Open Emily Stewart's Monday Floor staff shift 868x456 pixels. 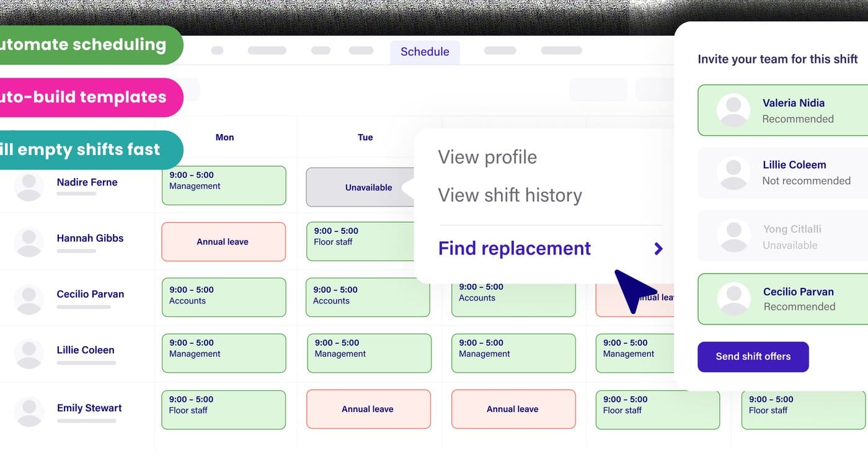point(223,409)
